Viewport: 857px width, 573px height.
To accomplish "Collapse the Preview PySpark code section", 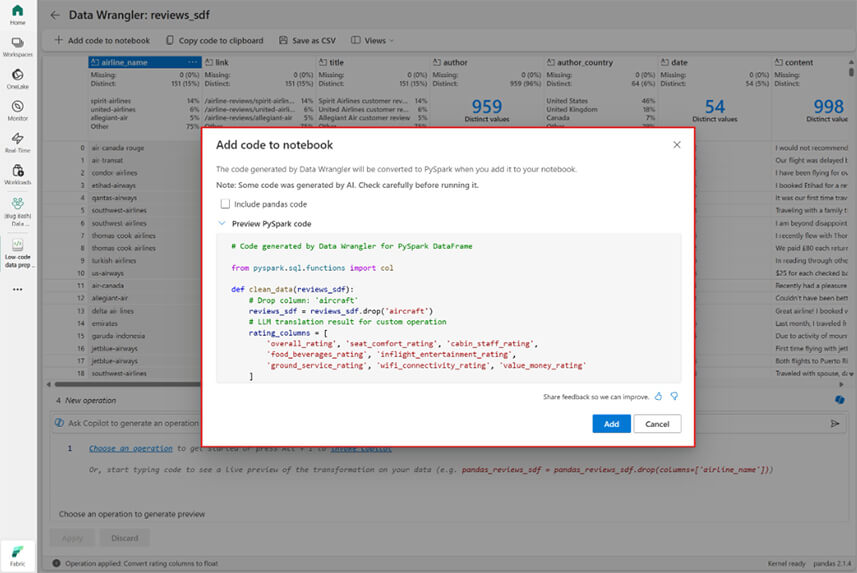I will point(222,224).
